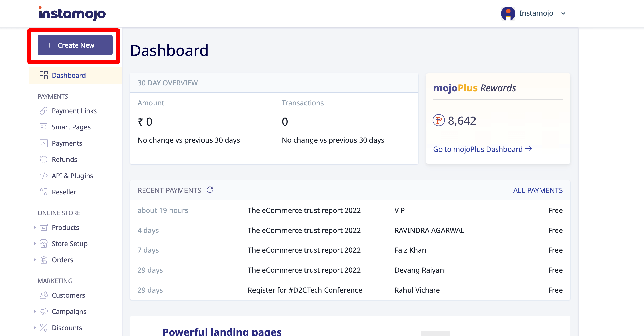Click the Reseller percent icon

point(43,192)
